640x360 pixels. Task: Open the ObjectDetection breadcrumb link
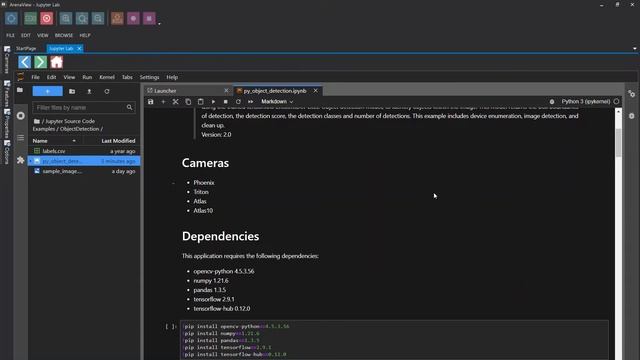click(x=79, y=129)
